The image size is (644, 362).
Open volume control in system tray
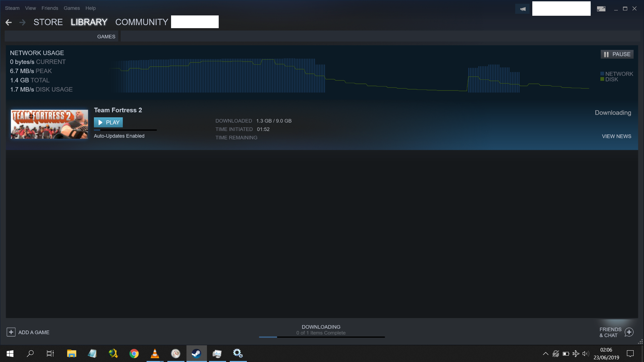pos(586,354)
